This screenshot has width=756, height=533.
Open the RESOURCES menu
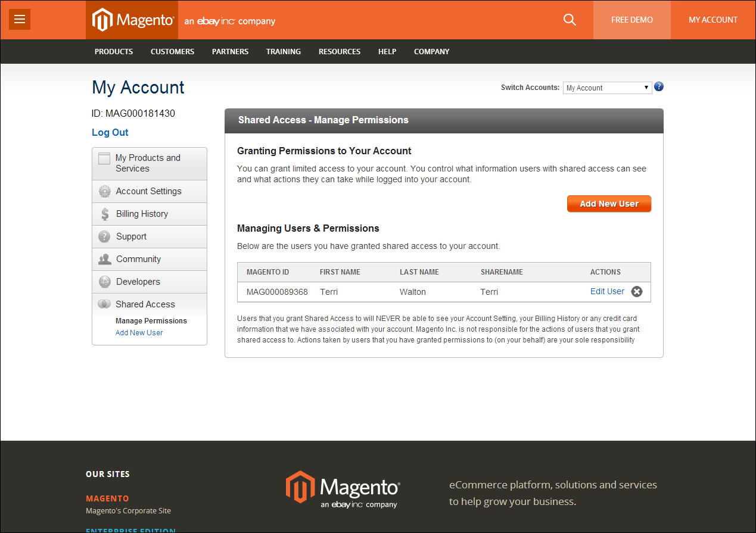point(340,52)
